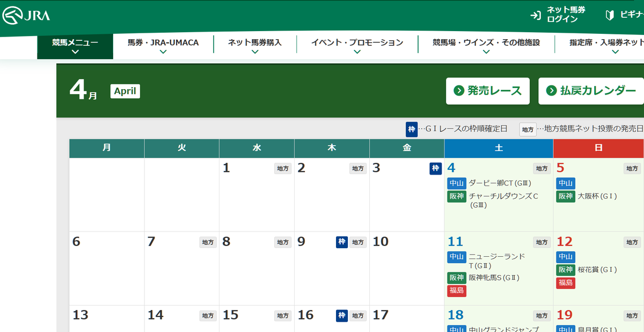Click chevron under 競馬メニュー
Screen dimensions: 644x332
coord(75,52)
